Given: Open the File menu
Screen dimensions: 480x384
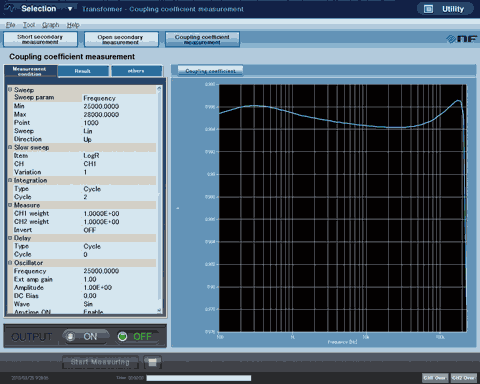Looking at the screenshot, I should [10, 25].
